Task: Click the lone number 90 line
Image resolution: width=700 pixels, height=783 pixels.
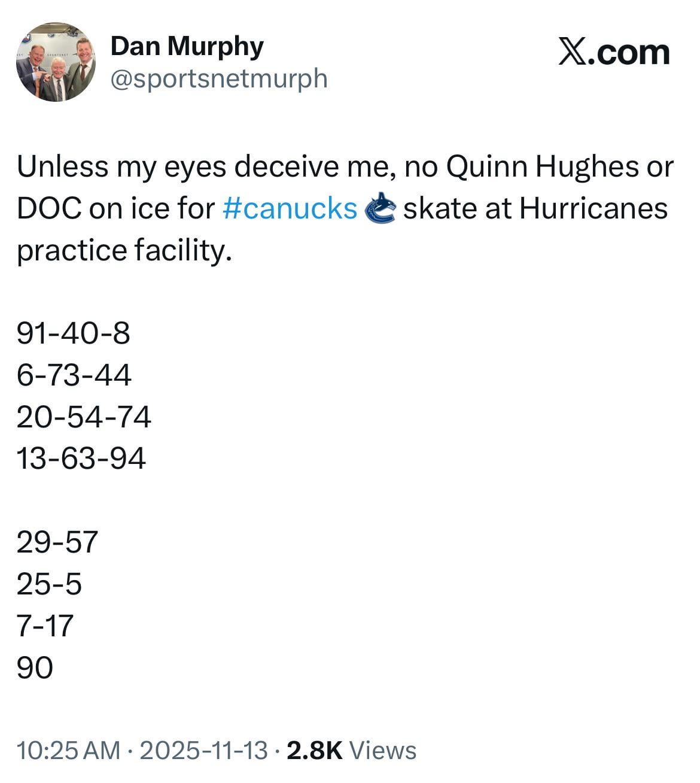Action: [35, 667]
